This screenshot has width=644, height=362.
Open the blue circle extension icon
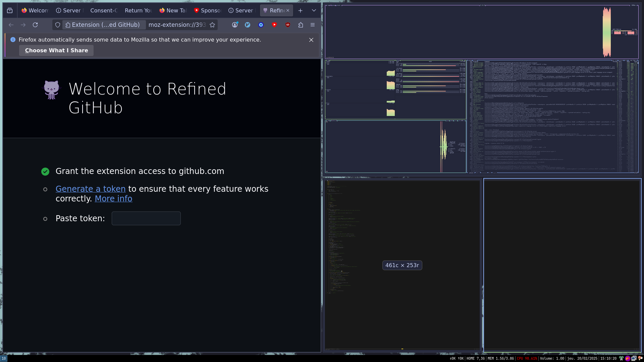[261, 25]
